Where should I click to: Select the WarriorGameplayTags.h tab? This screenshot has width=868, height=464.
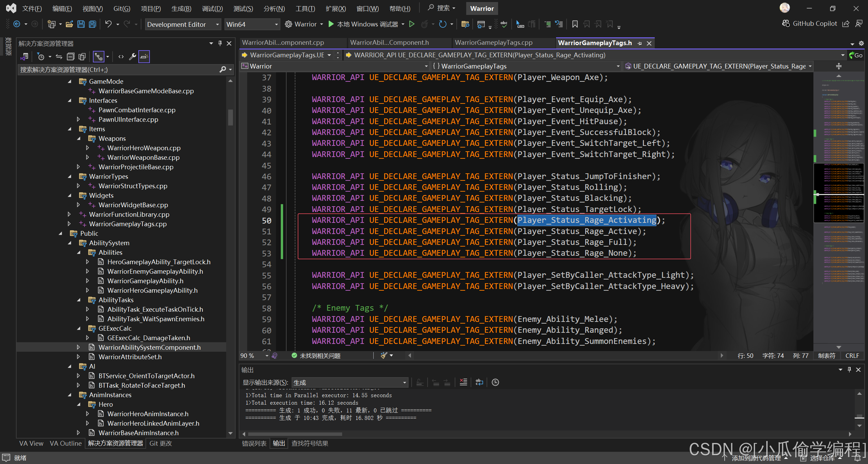click(x=597, y=42)
